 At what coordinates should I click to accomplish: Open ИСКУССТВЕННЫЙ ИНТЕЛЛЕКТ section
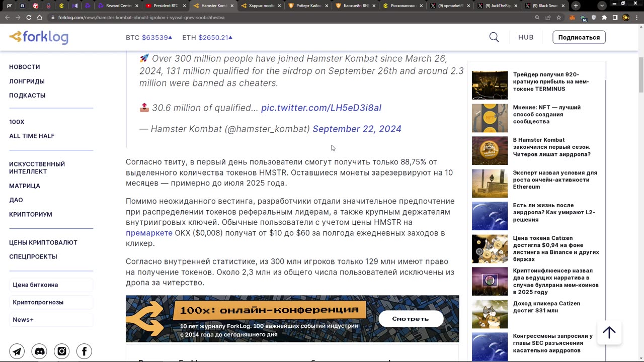tap(37, 167)
